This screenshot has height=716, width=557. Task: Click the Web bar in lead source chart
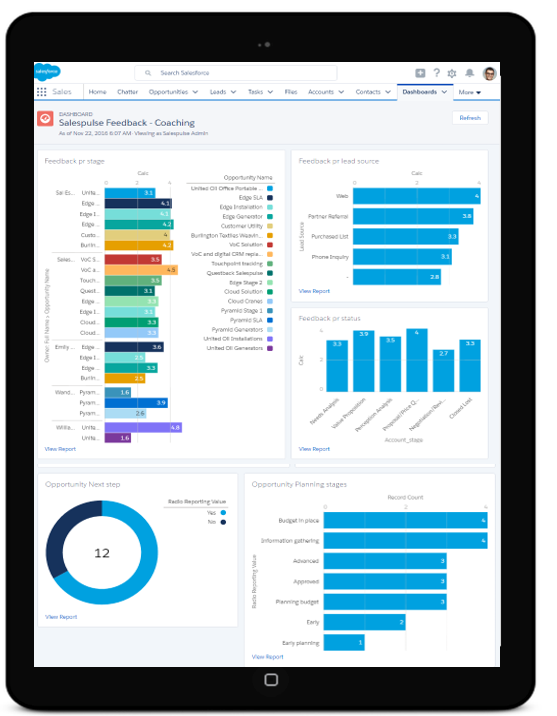click(416, 196)
